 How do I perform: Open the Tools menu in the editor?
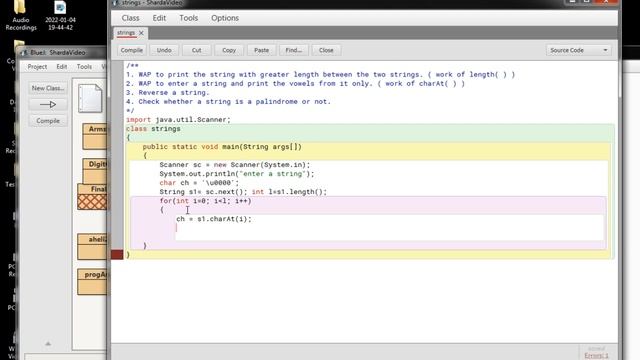189,18
